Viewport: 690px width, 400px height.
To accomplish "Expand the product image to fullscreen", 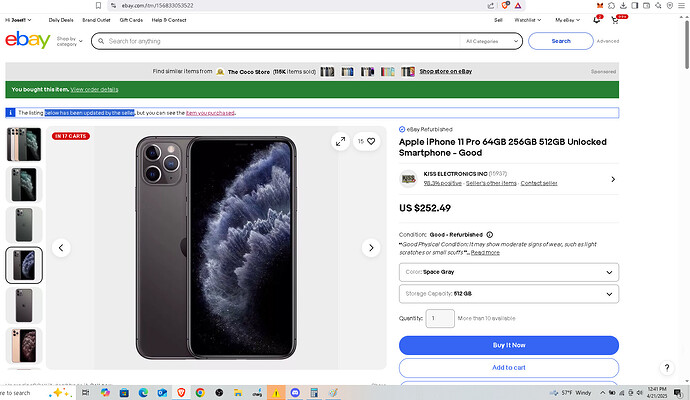I will click(340, 142).
